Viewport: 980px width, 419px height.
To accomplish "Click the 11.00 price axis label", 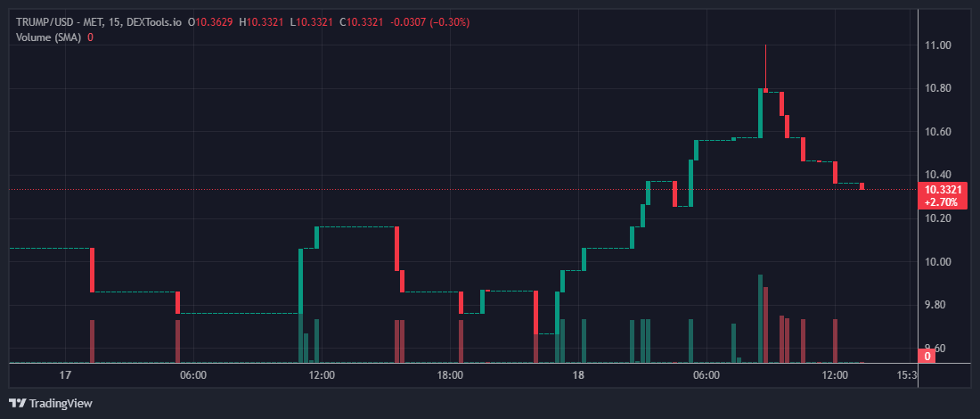I will (x=937, y=45).
